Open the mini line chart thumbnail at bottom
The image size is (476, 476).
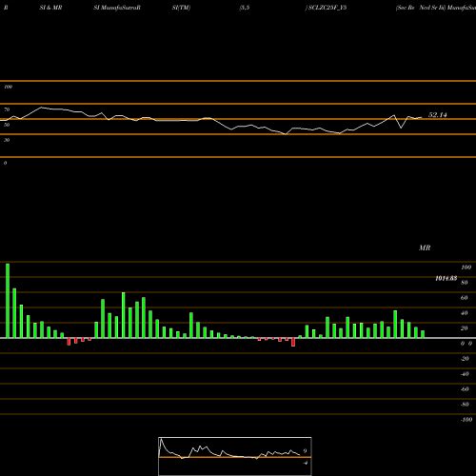[235, 456]
